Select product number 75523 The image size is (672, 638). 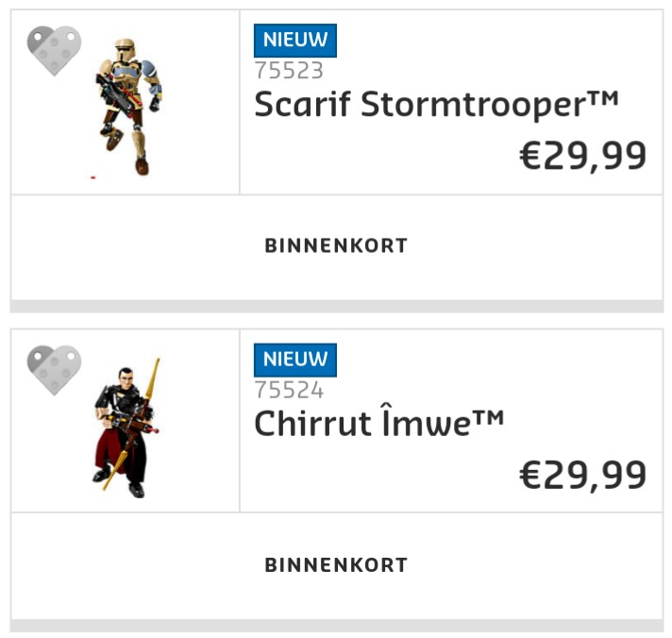[289, 71]
